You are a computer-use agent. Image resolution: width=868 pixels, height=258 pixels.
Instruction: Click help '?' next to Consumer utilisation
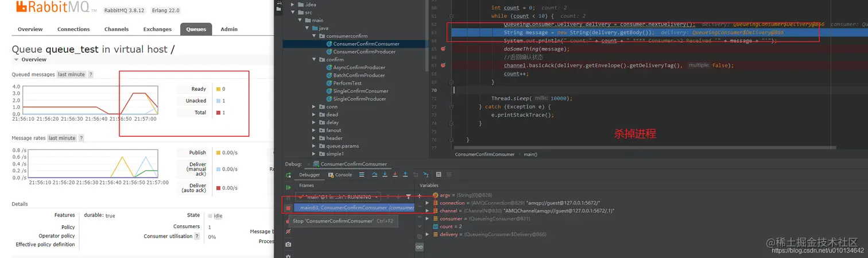[197, 236]
